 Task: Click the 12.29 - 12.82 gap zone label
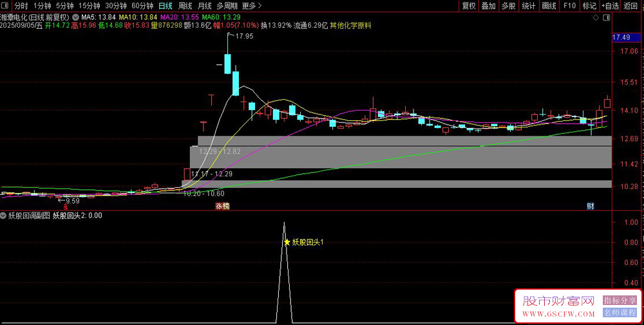[220, 151]
